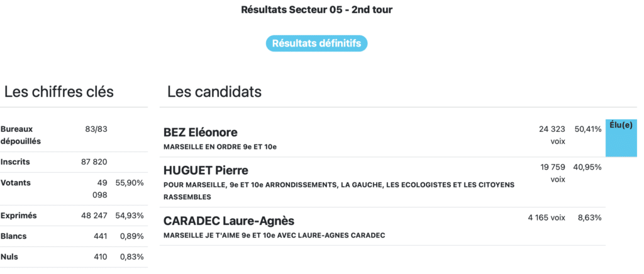This screenshot has height=274, width=644.
Task: Click the "Blancs" row label
Action: pos(13,236)
